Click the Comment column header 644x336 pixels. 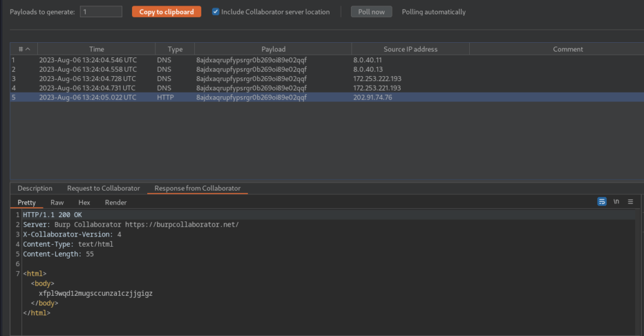568,49
